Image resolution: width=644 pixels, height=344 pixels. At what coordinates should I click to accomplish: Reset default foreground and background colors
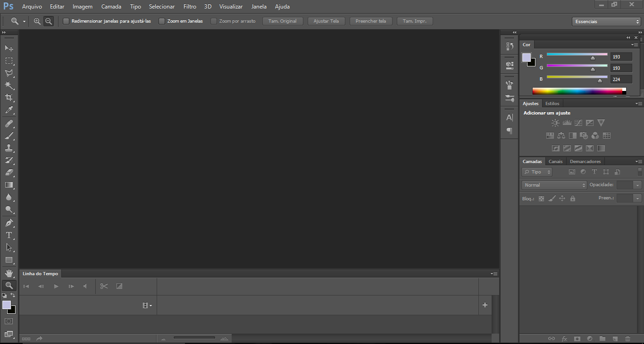point(4,295)
